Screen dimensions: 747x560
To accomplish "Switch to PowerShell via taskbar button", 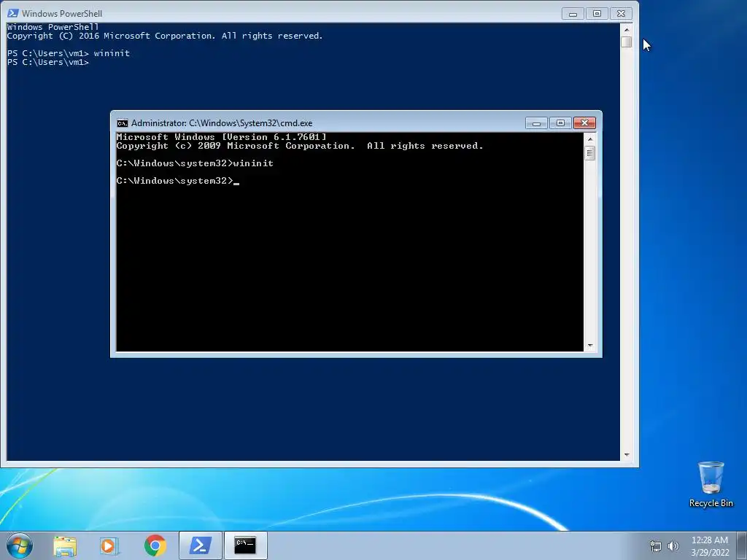I will (x=201, y=545).
